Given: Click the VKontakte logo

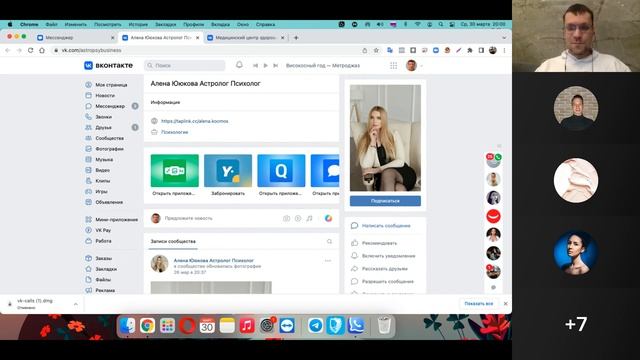Looking at the screenshot, I should (109, 65).
